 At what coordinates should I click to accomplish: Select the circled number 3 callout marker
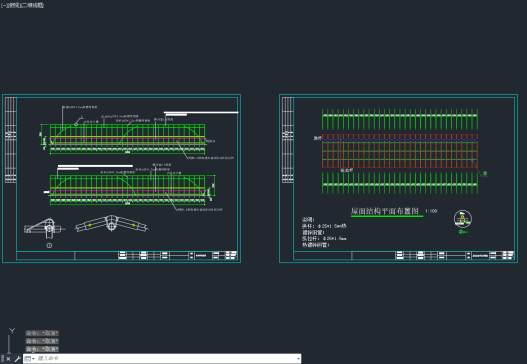(x=485, y=173)
